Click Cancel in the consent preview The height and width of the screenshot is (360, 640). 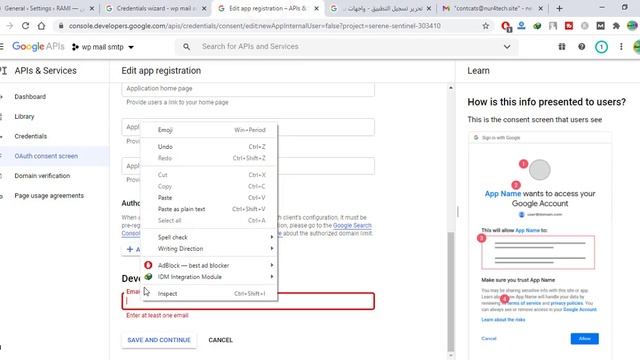click(489, 338)
